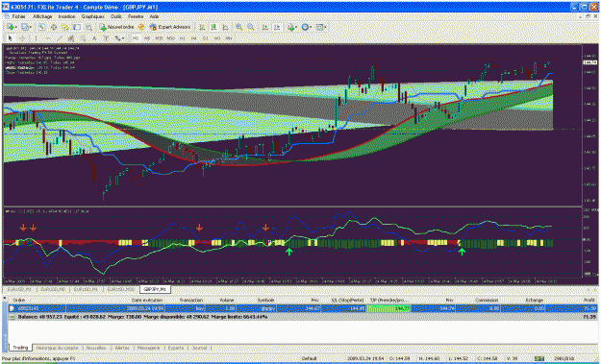Open the Profiles icon in toolbar
601x364 pixels.
(x=25, y=27)
